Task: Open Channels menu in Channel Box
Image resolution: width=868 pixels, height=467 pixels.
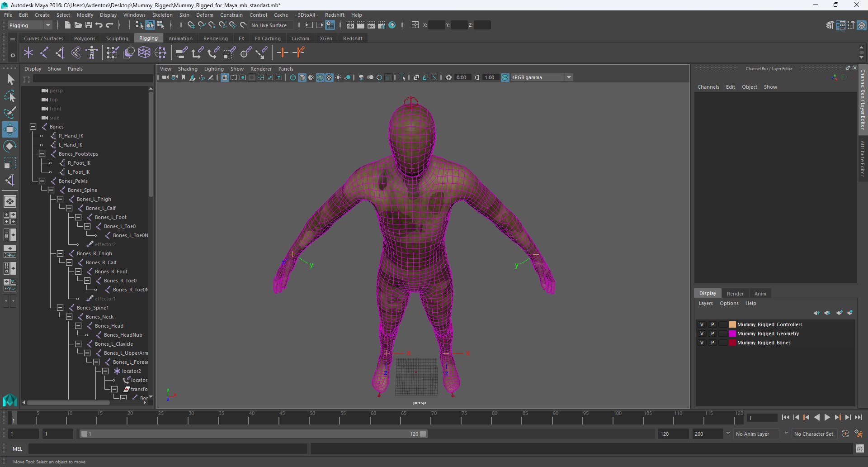Action: click(708, 87)
